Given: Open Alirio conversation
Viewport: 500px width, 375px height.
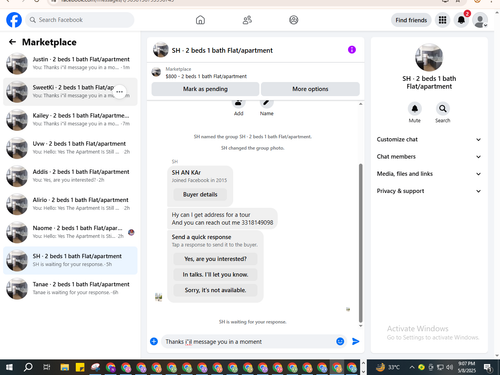Looking at the screenshot, I should (x=70, y=204).
